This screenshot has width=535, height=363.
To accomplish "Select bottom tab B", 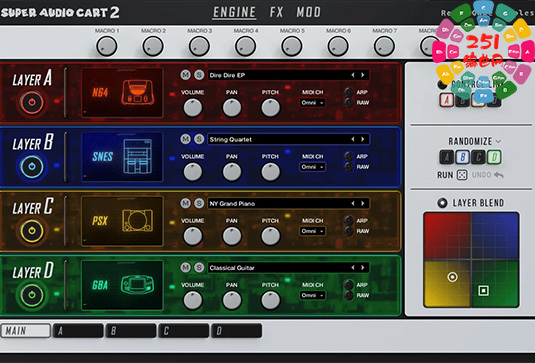I will click(x=131, y=331).
